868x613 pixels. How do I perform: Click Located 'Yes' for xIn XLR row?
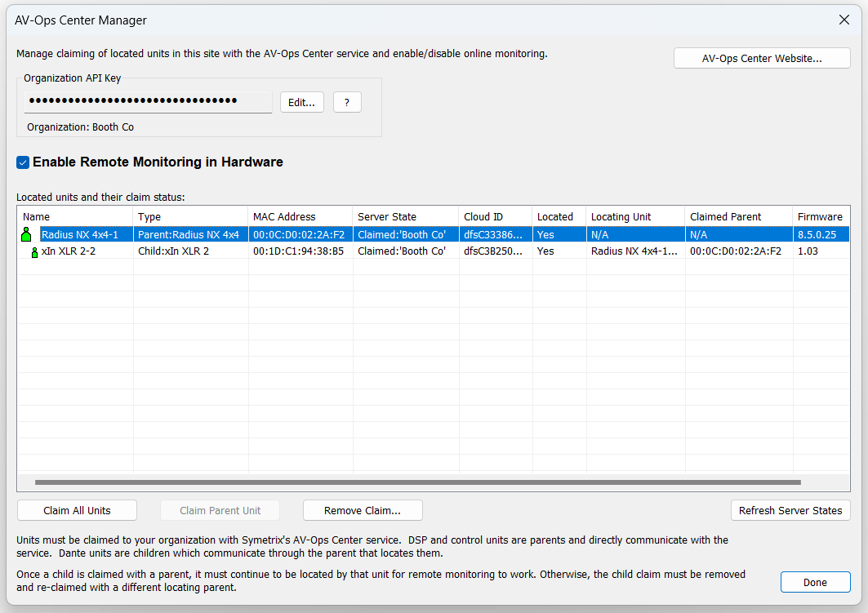[545, 251]
